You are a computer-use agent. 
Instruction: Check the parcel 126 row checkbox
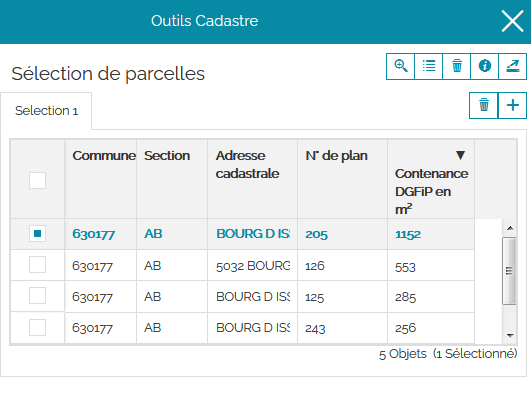[x=37, y=264]
